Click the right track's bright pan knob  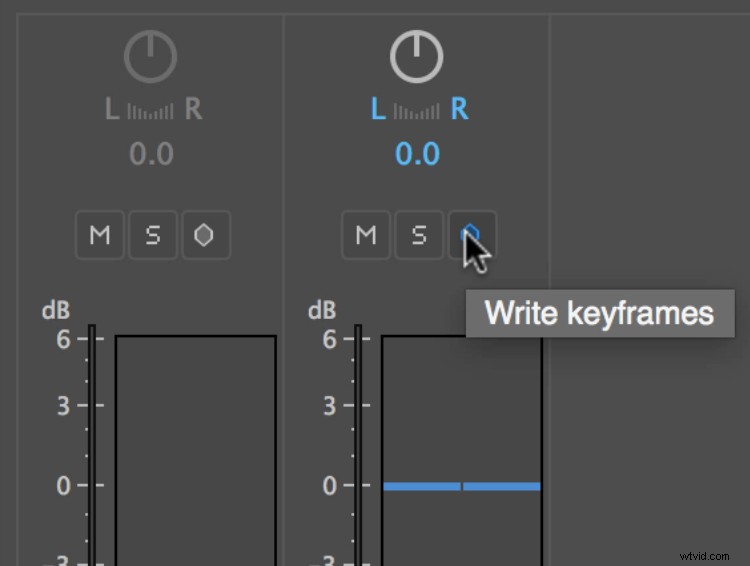click(417, 56)
